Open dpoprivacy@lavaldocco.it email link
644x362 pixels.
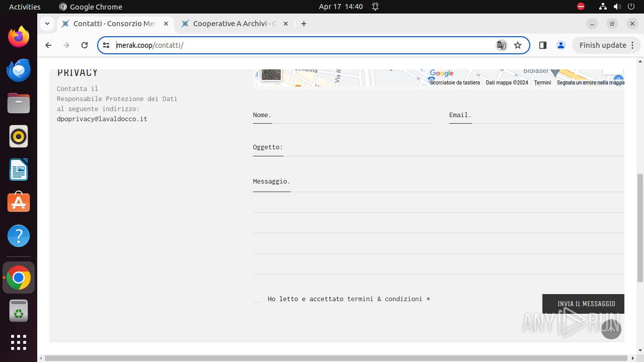tap(102, 119)
